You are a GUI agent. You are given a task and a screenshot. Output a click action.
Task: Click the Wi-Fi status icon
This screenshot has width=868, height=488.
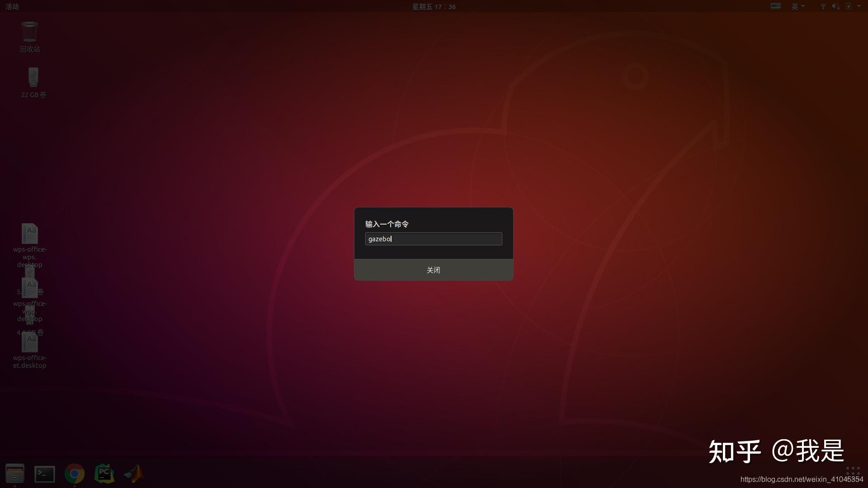[823, 6]
